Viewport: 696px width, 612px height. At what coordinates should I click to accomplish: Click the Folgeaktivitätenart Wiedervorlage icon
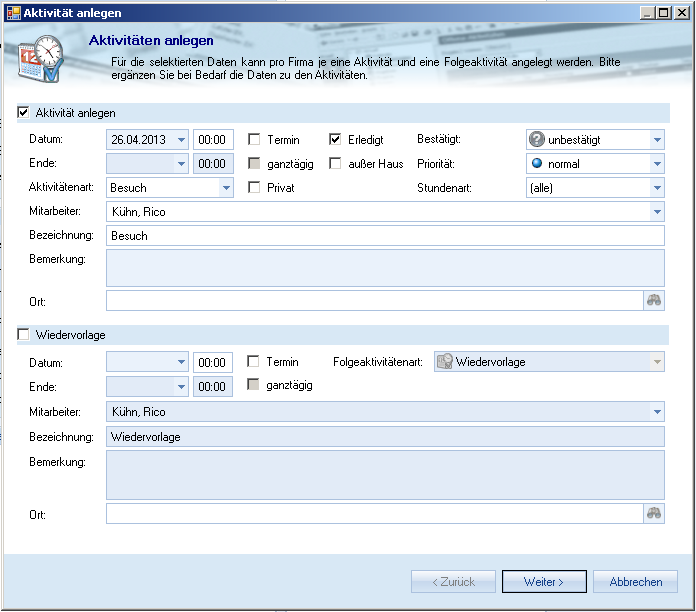point(444,362)
